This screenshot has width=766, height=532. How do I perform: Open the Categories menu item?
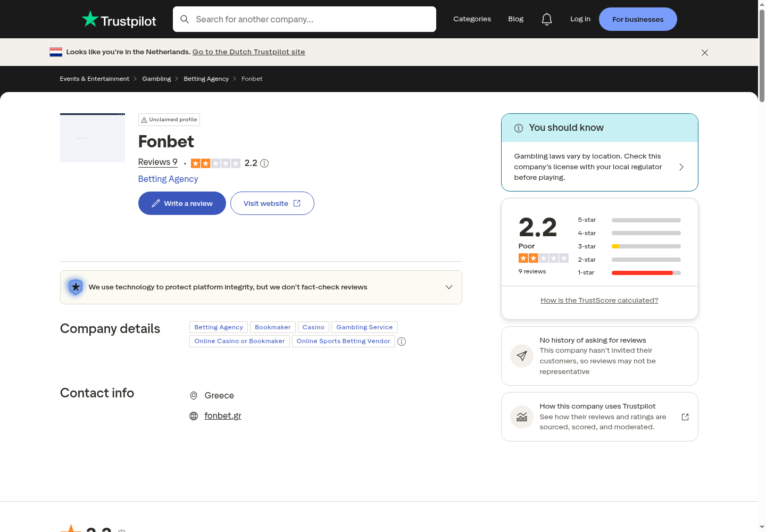472,19
